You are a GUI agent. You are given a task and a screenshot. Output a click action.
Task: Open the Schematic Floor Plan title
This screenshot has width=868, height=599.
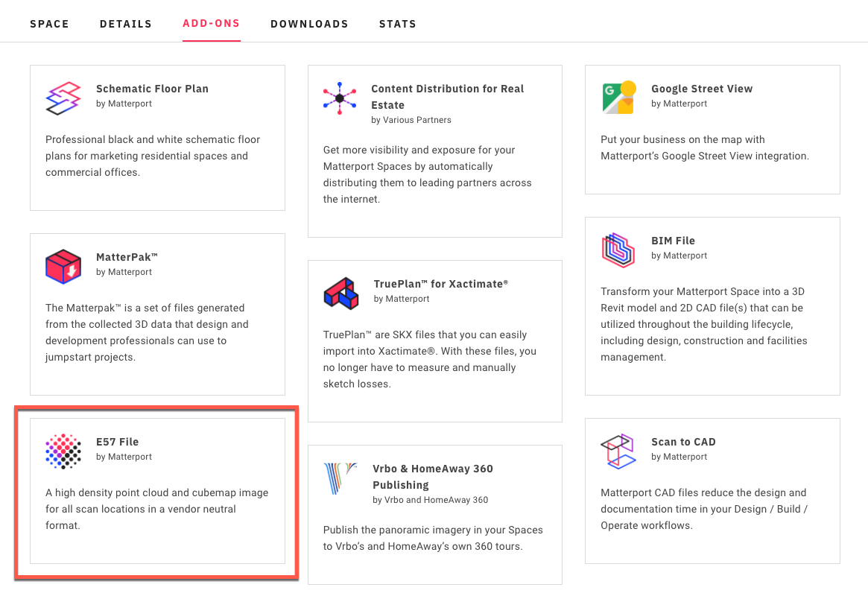pyautogui.click(x=152, y=89)
